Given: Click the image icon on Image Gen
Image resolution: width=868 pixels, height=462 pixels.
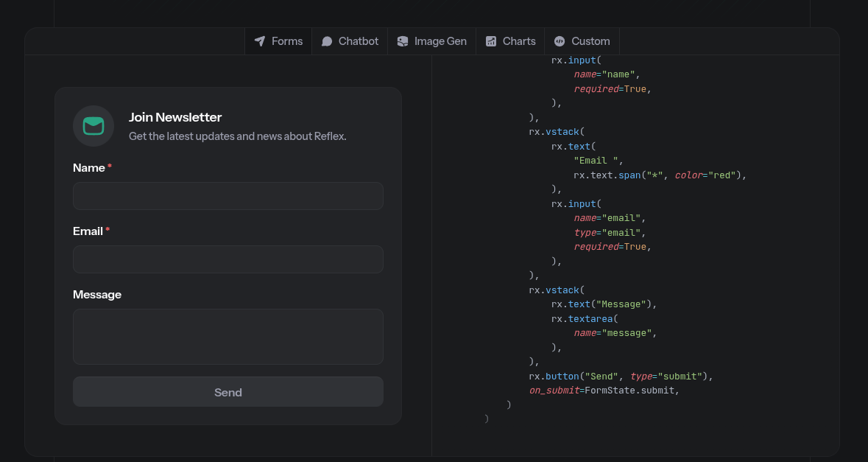Looking at the screenshot, I should [x=403, y=41].
